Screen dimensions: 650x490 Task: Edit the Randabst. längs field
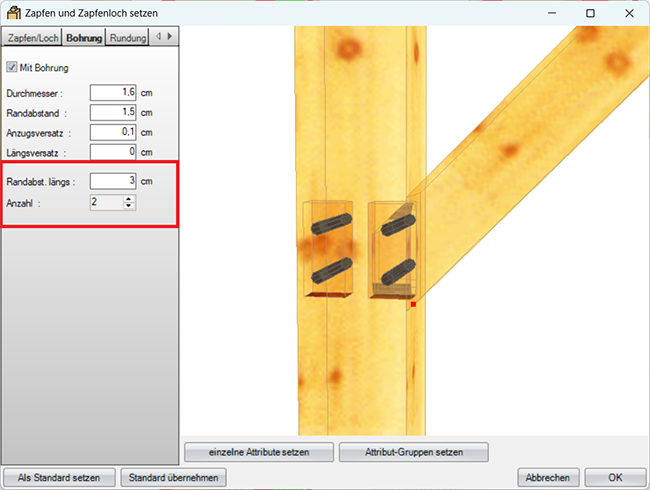113,181
